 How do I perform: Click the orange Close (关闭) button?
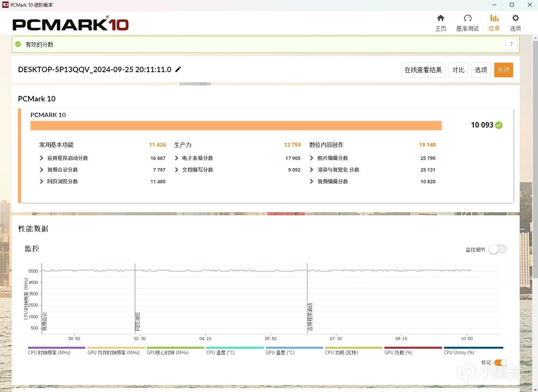(503, 70)
